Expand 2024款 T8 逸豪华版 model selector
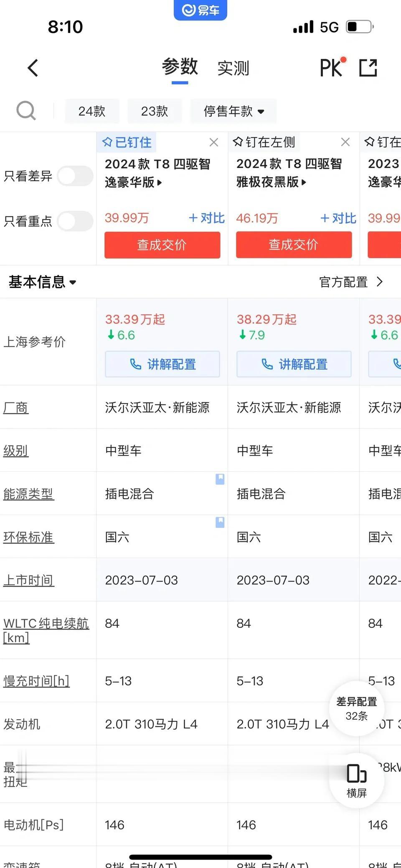The image size is (401, 868). [157, 173]
